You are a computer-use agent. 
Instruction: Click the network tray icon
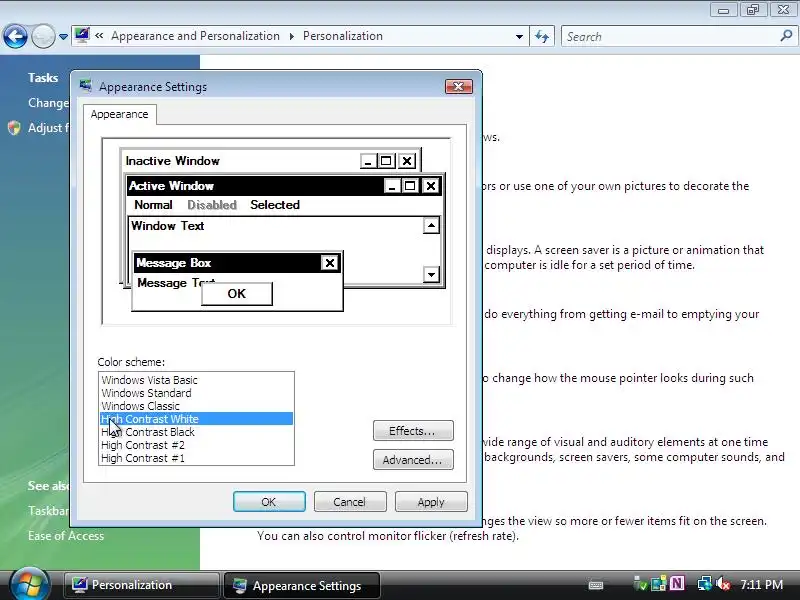(x=705, y=583)
